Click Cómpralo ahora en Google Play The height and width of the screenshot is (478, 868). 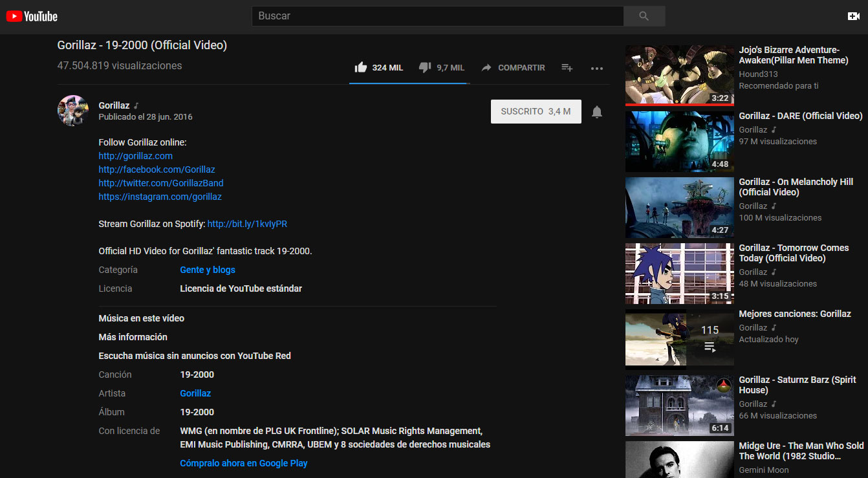[x=244, y=463]
